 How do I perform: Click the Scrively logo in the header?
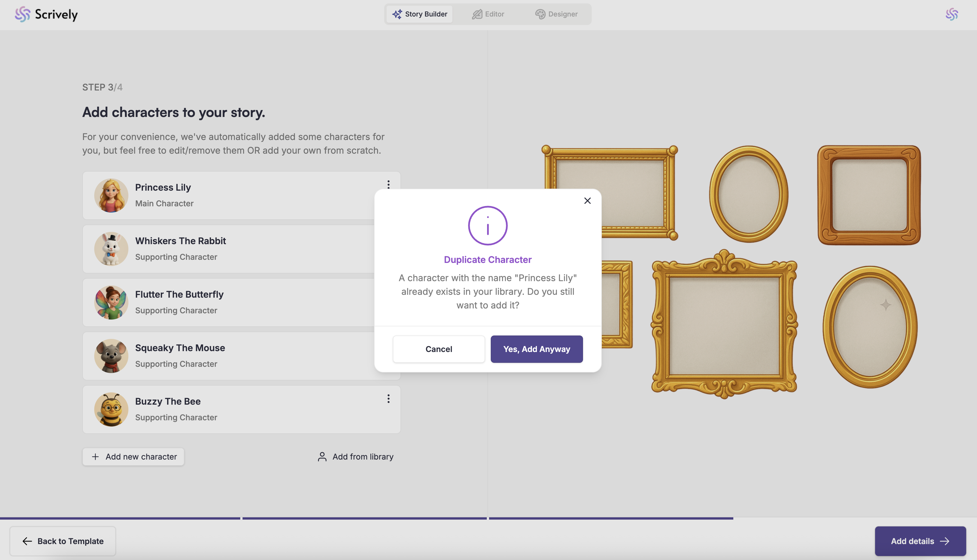point(46,15)
